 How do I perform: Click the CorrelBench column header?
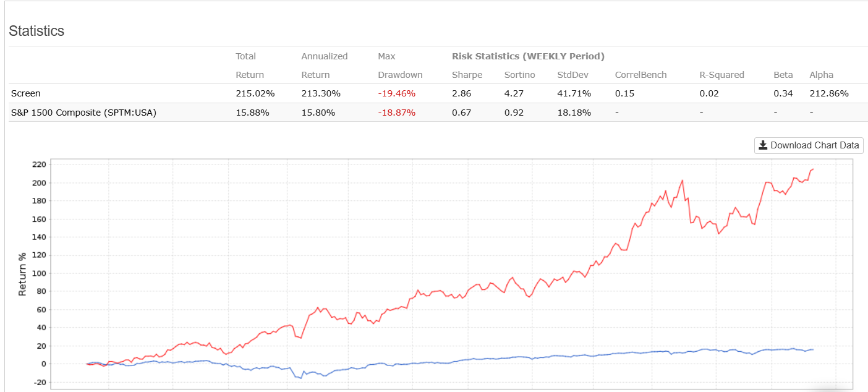click(x=640, y=75)
